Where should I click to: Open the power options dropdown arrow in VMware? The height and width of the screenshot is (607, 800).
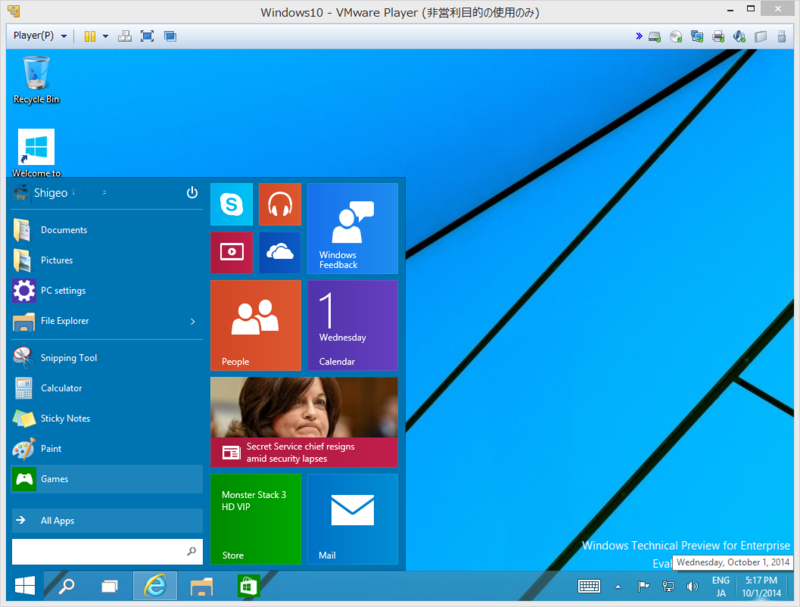pyautogui.click(x=106, y=36)
